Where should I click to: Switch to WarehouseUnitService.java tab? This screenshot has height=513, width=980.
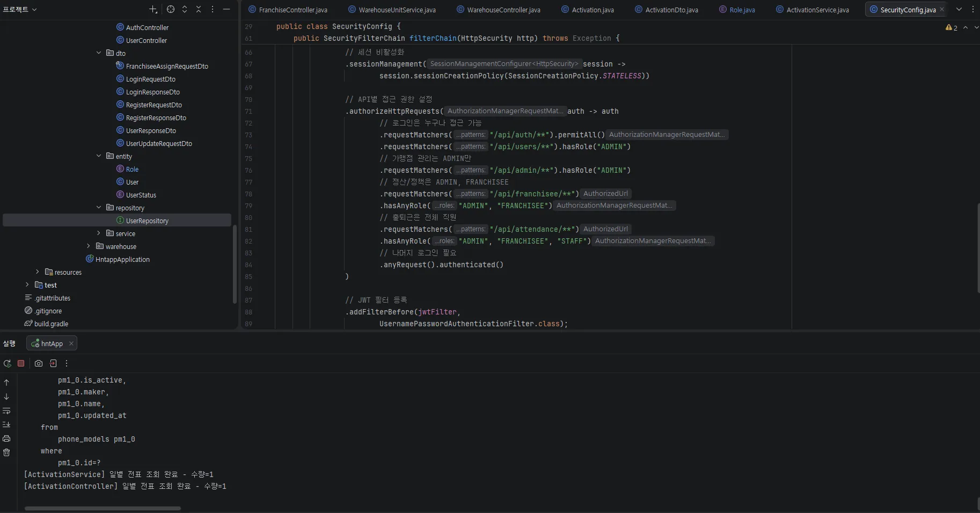(x=392, y=10)
